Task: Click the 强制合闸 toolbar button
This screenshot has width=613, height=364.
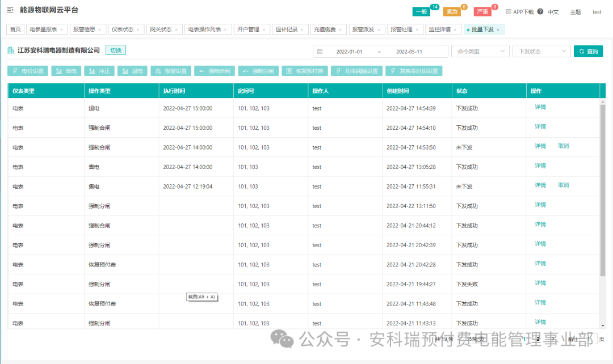Action: coord(215,71)
